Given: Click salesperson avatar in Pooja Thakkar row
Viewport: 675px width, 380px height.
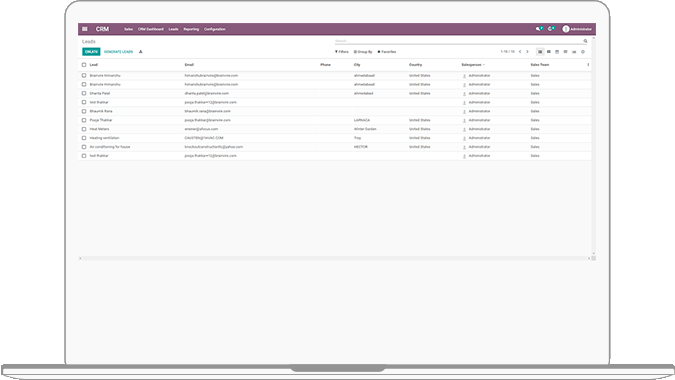Looking at the screenshot, I should tap(464, 120).
